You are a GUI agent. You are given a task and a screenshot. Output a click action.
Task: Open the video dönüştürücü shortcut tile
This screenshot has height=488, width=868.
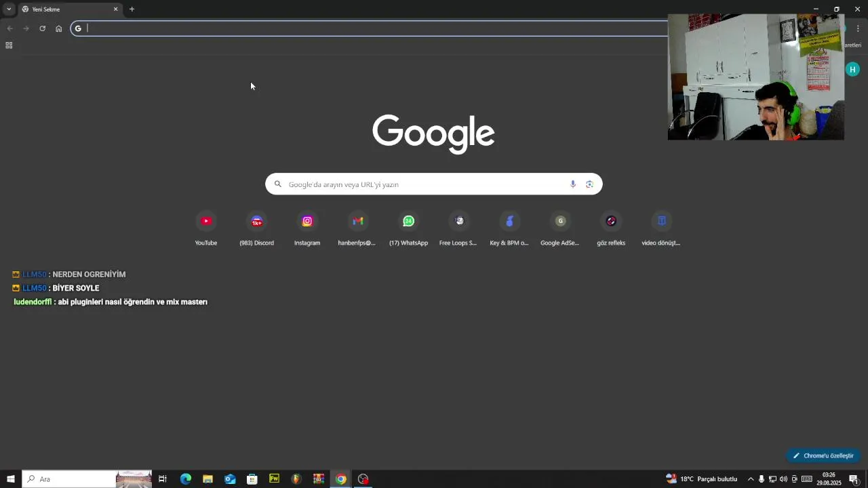(661, 229)
